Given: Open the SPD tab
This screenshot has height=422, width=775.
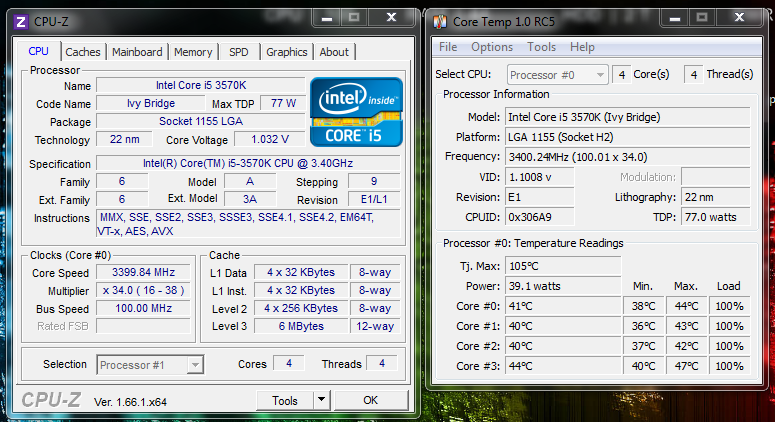Looking at the screenshot, I should 239,52.
